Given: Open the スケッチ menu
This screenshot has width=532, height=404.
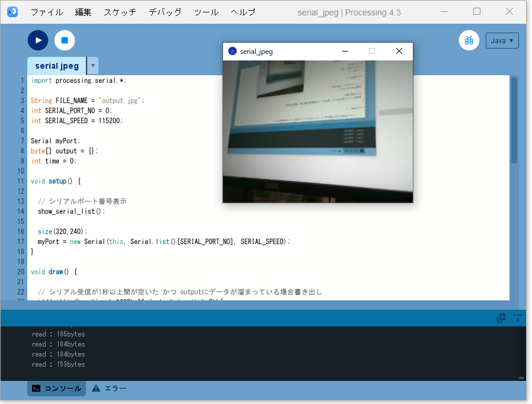Looking at the screenshot, I should (120, 11).
